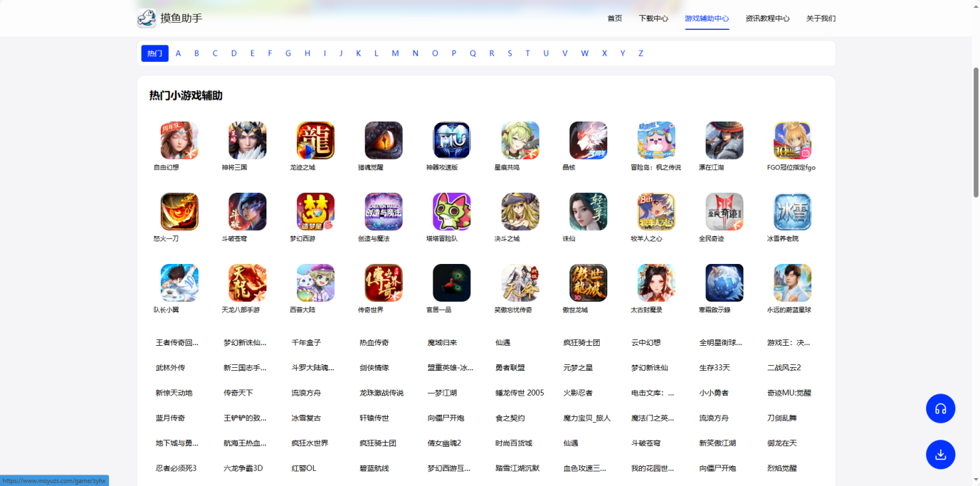Open the 刀剑乱舞 game link
The image size is (980, 486).
pyautogui.click(x=782, y=418)
